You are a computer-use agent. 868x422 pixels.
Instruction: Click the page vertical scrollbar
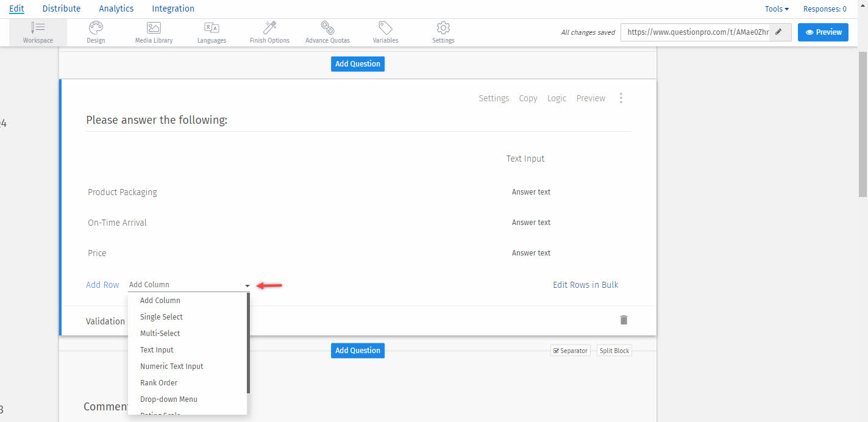click(863, 122)
